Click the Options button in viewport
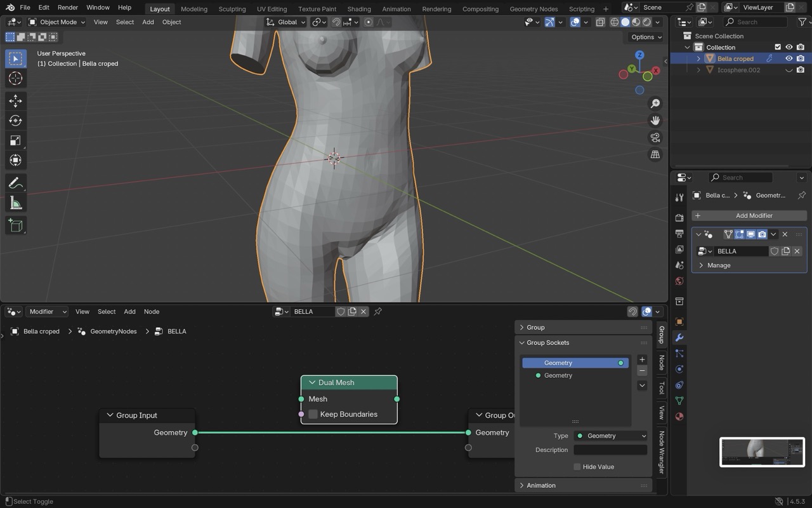Screen dimensions: 812x508 (x=646, y=37)
